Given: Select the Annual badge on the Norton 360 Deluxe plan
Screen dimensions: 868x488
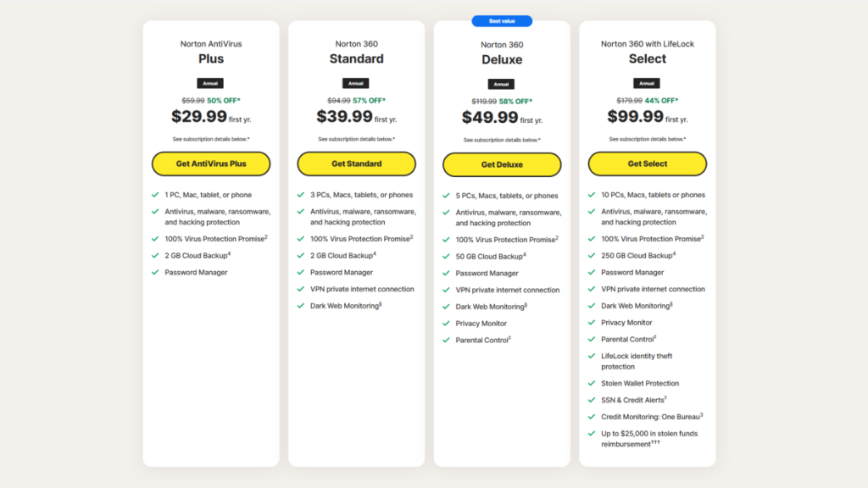Looking at the screenshot, I should point(501,84).
